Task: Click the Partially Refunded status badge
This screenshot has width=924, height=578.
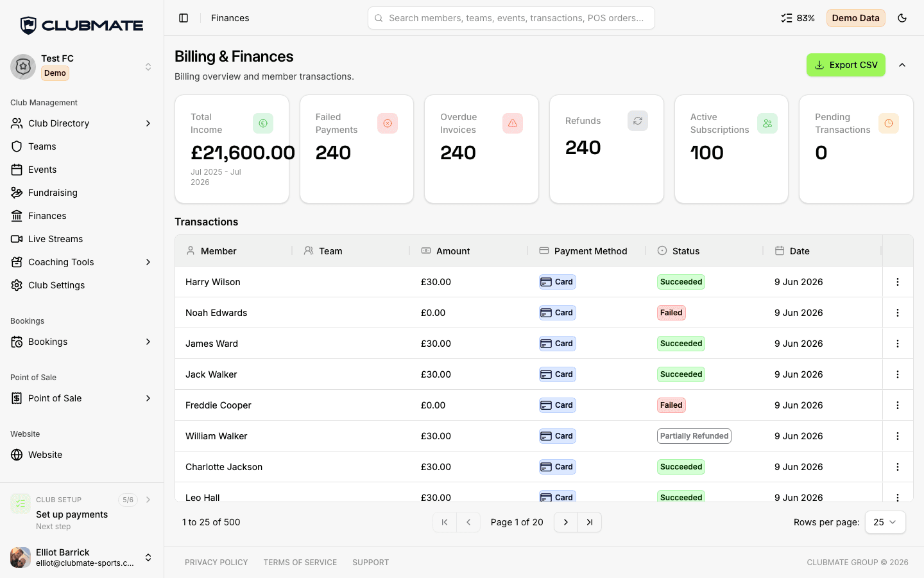Action: (694, 436)
